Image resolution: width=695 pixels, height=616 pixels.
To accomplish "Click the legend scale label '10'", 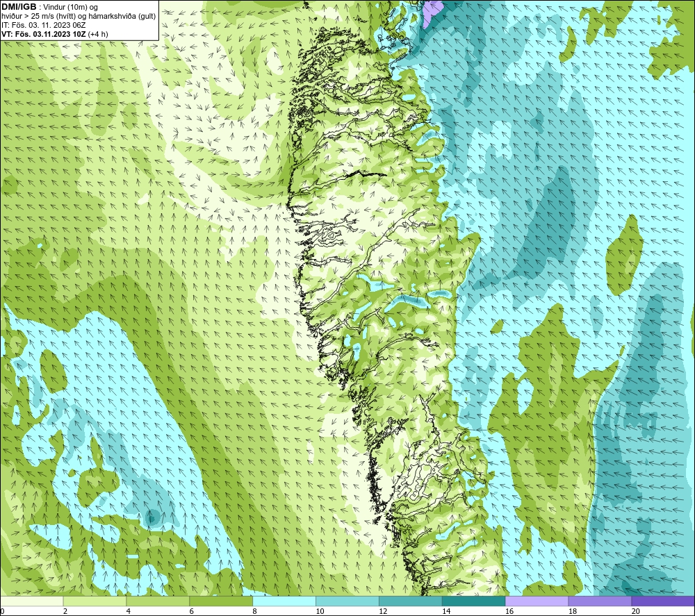I will [320, 612].
